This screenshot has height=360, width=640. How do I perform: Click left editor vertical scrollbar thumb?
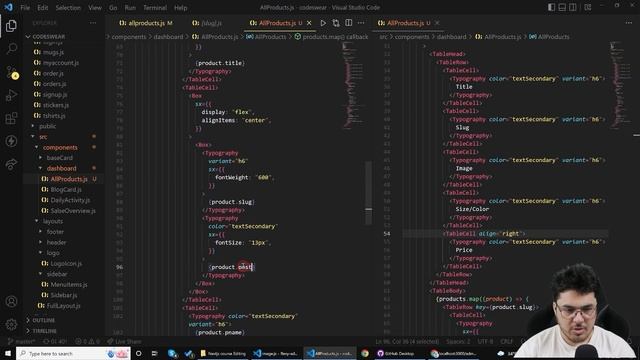(369, 193)
